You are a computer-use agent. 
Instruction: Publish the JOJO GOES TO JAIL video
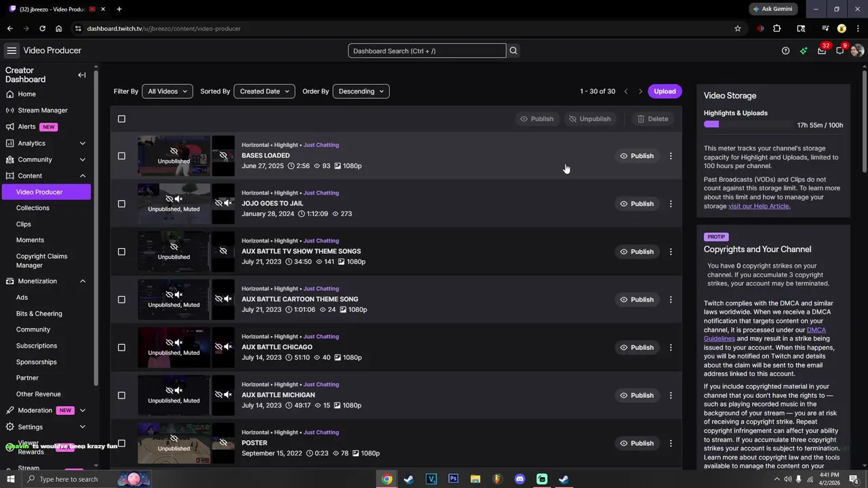(637, 204)
